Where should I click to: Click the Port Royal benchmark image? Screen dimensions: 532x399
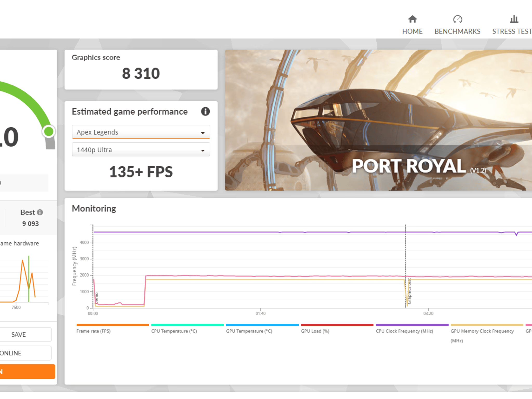pyautogui.click(x=378, y=120)
